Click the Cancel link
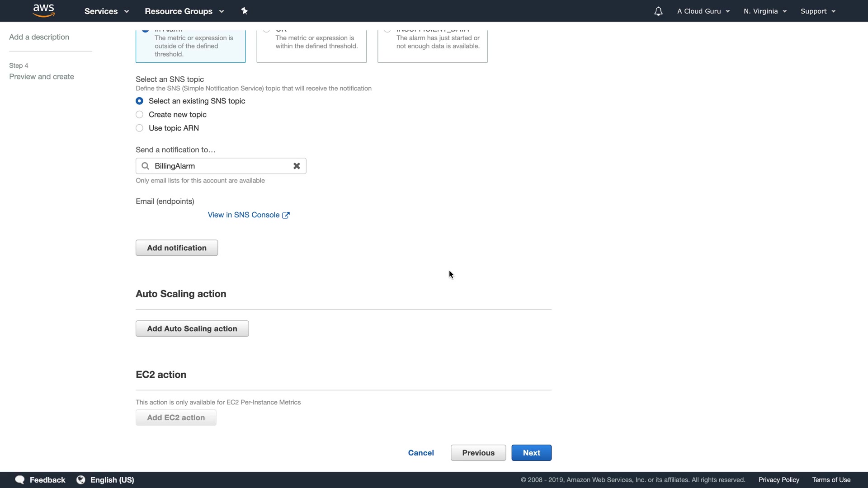868x488 pixels. (x=421, y=453)
